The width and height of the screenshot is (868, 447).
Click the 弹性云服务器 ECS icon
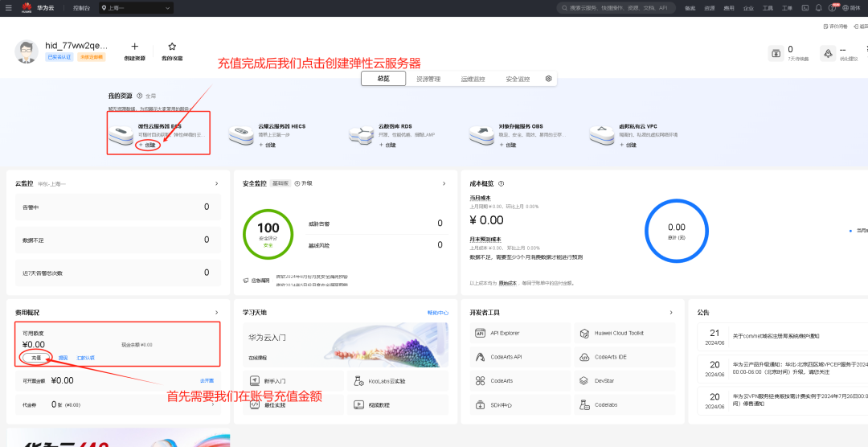(x=121, y=134)
